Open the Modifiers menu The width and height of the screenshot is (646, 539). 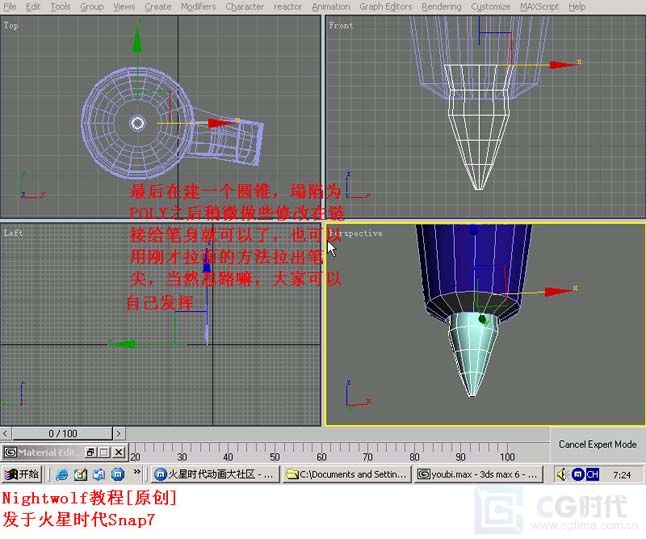click(198, 7)
